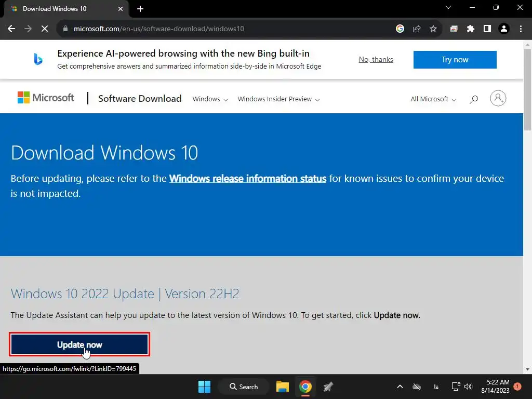Open the site search magnifier
Viewport: 532px width, 399px height.
(474, 99)
